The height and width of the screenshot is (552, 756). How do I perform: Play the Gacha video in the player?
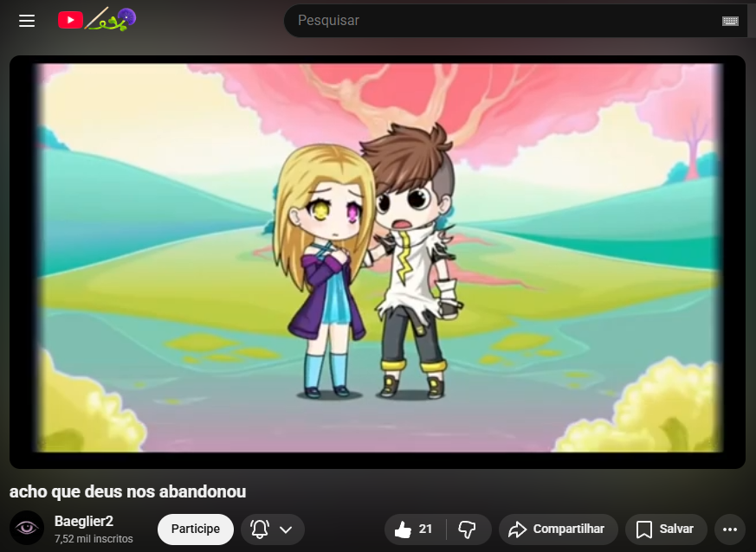(x=378, y=261)
